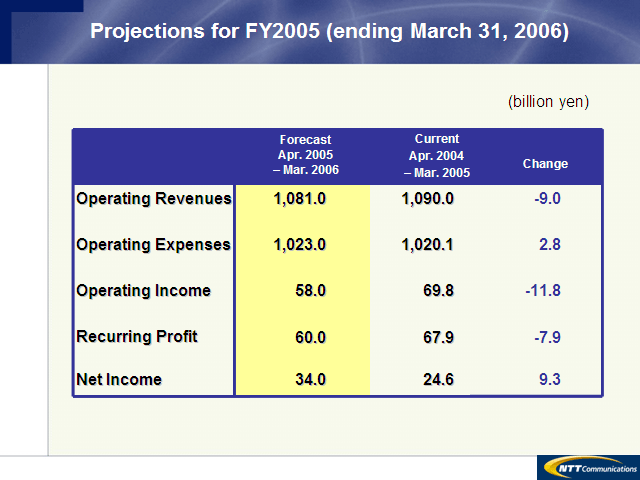Click the current value 1,020.1

tap(428, 245)
